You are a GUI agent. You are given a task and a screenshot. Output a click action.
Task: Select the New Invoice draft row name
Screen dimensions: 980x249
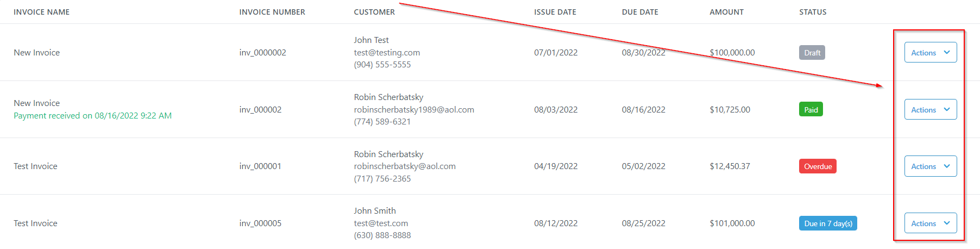(x=37, y=53)
